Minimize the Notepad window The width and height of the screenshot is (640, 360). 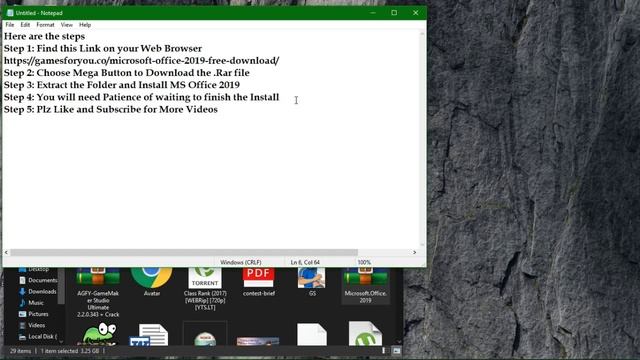pyautogui.click(x=373, y=13)
